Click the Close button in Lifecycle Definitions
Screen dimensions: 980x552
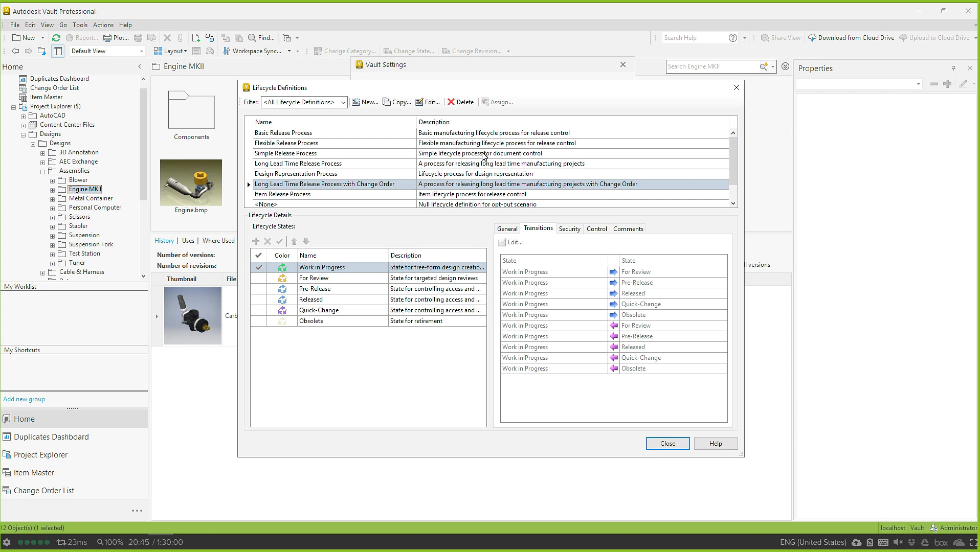(x=667, y=444)
